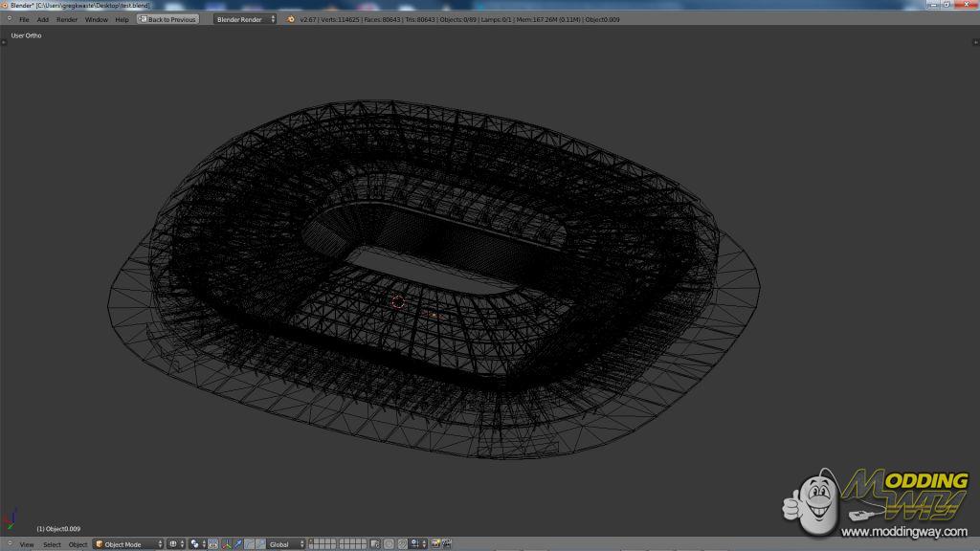Image resolution: width=980 pixels, height=551 pixels.
Task: Open the File menu
Action: point(24,19)
